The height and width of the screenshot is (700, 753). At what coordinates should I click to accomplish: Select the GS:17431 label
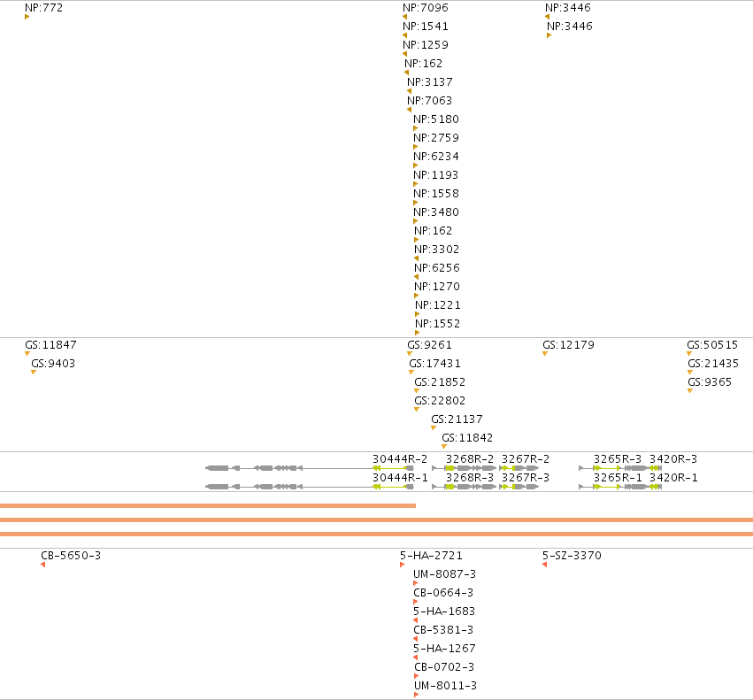tap(435, 364)
